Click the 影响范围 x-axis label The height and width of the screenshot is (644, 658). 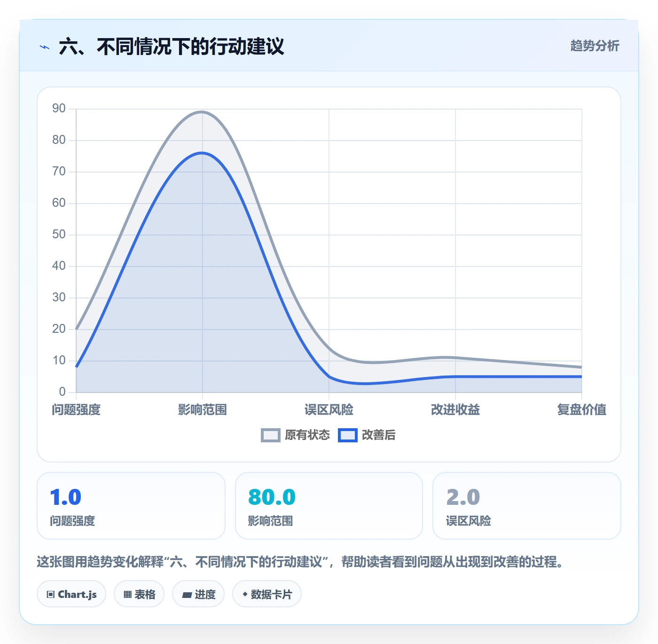pyautogui.click(x=203, y=410)
